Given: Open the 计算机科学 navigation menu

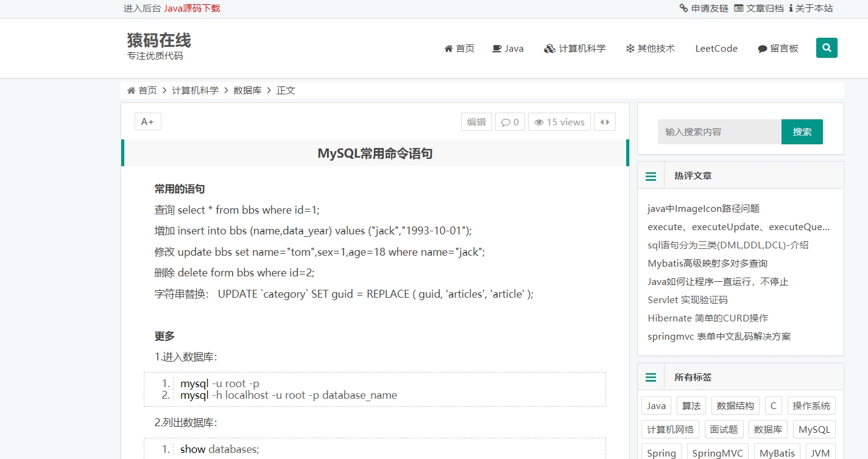Looking at the screenshot, I should click(575, 49).
